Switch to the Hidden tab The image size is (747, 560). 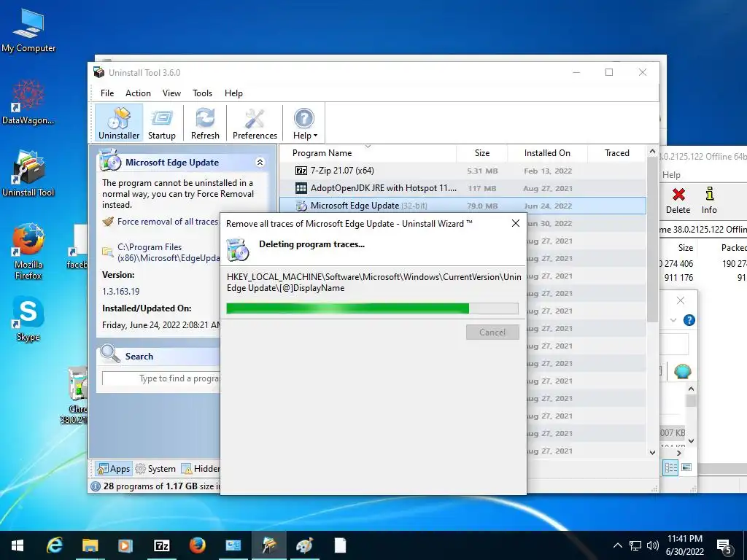pos(201,469)
